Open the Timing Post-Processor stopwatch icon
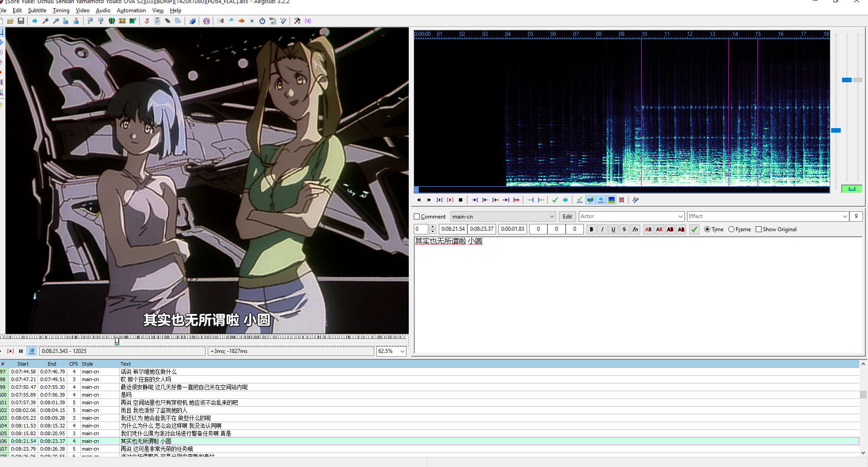The width and height of the screenshot is (868, 467). (x=262, y=21)
